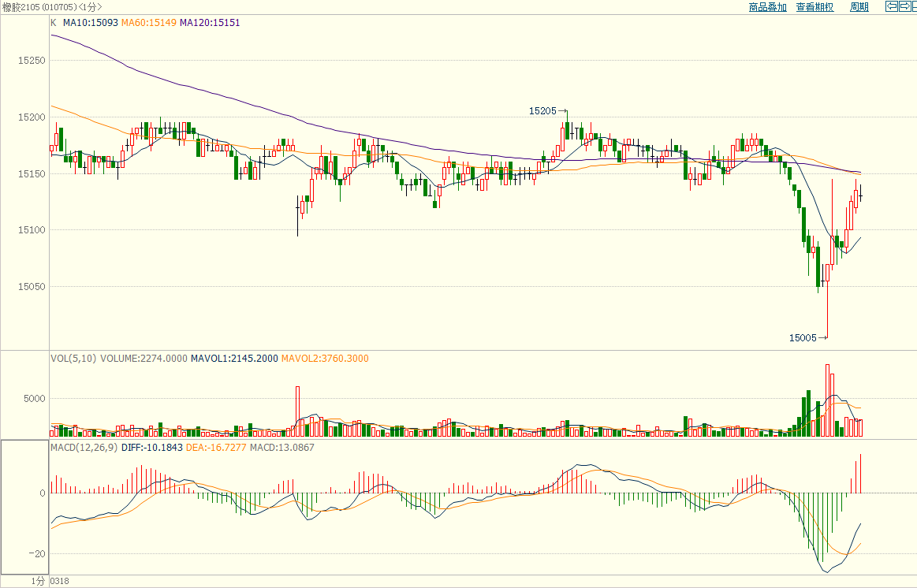Select the MAVOL1:2145.2000 value
Image resolution: width=917 pixels, height=588 pixels.
pos(234,359)
